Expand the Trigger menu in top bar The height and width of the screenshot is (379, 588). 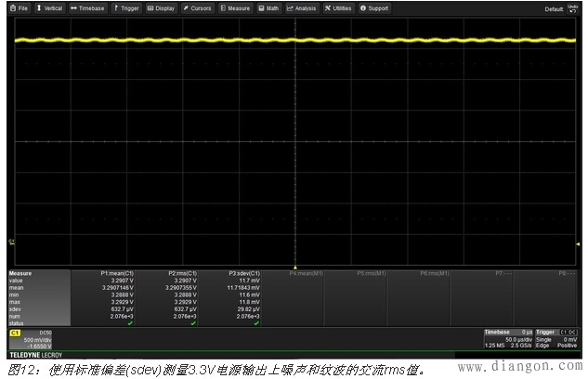126,7
